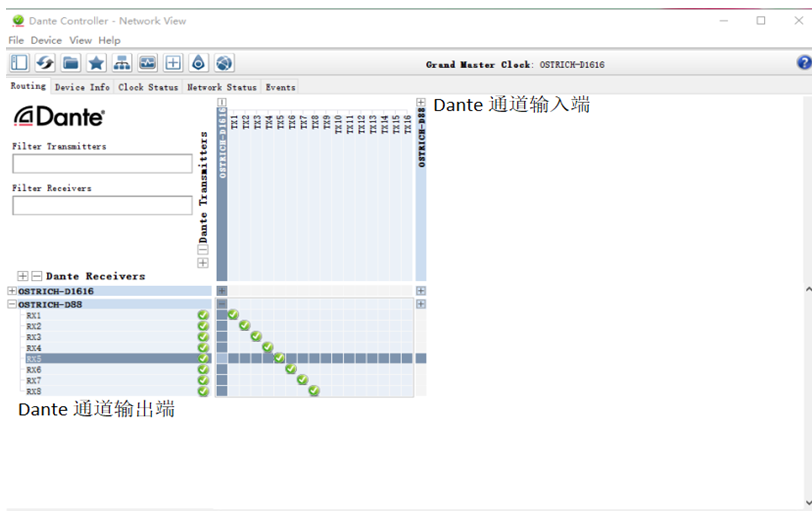The width and height of the screenshot is (812, 511).
Task: Click the Filter Receivers text box
Action: click(102, 205)
